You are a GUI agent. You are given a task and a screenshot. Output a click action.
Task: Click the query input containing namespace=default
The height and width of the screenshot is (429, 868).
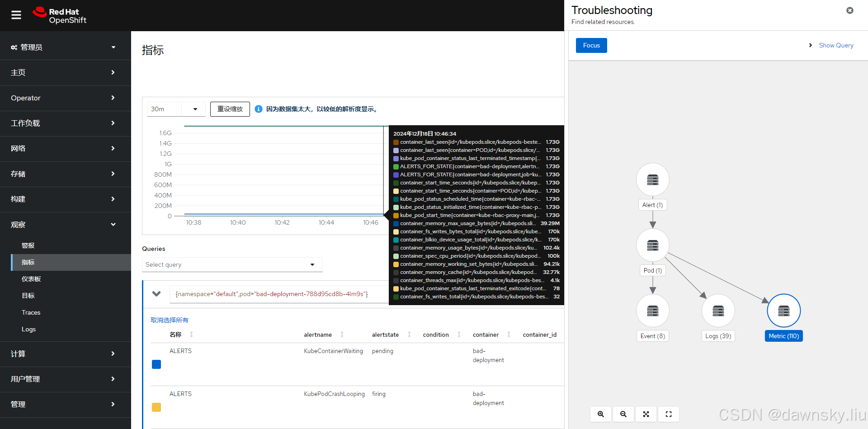click(x=271, y=294)
